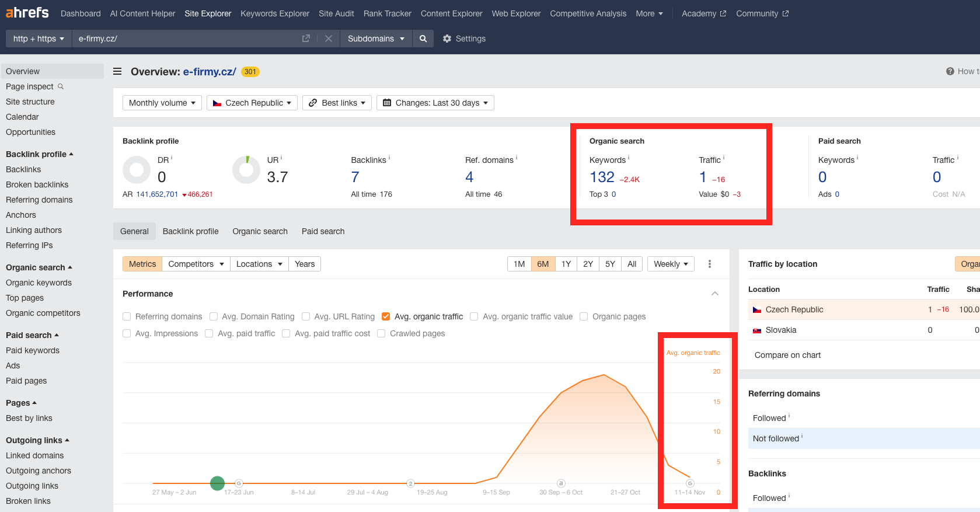Switch to the Paid search tab
Image resolution: width=980 pixels, height=512 pixels.
coord(323,231)
